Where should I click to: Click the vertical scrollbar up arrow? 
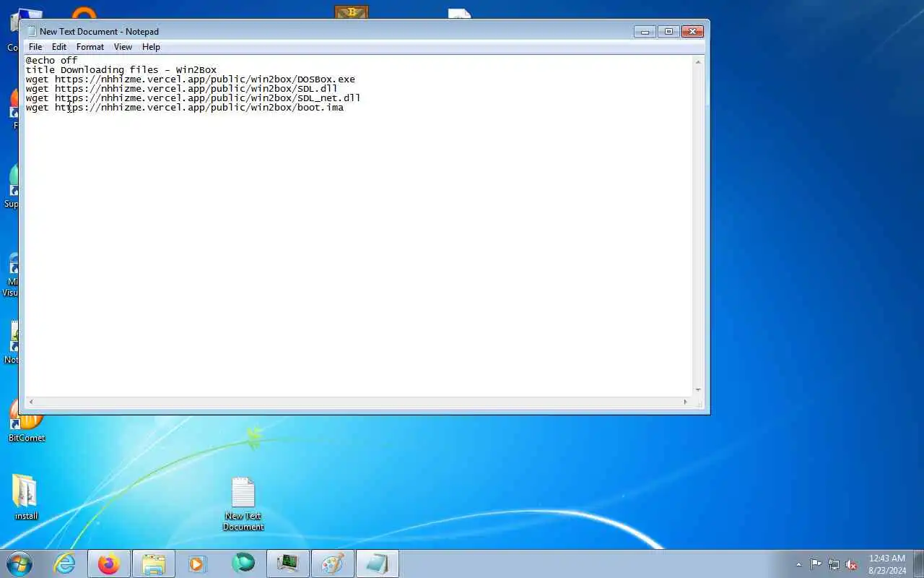pos(698,62)
